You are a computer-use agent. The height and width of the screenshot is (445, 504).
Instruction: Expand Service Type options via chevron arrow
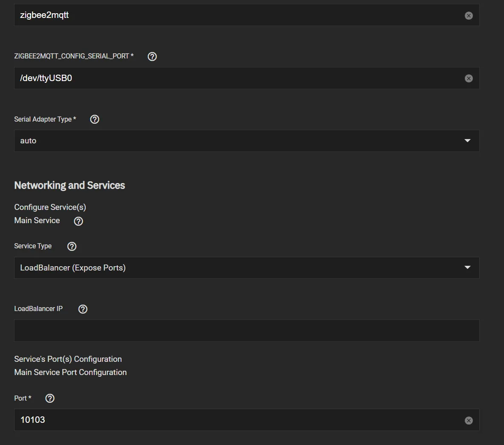click(467, 268)
